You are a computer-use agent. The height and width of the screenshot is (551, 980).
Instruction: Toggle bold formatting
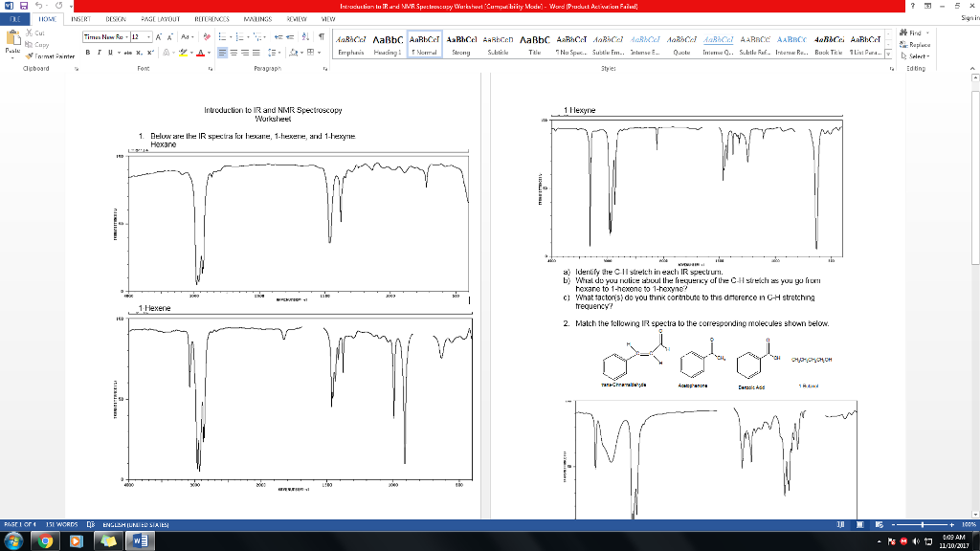point(87,53)
